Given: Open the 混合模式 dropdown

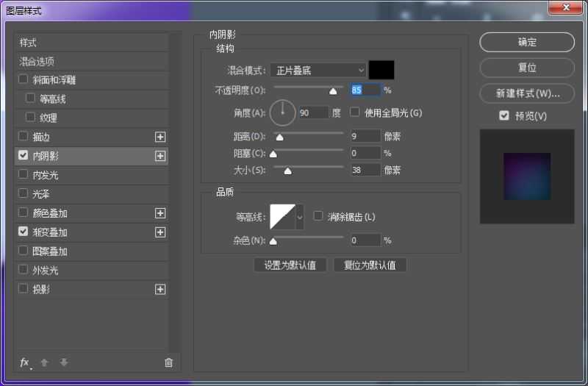Looking at the screenshot, I should (x=318, y=70).
